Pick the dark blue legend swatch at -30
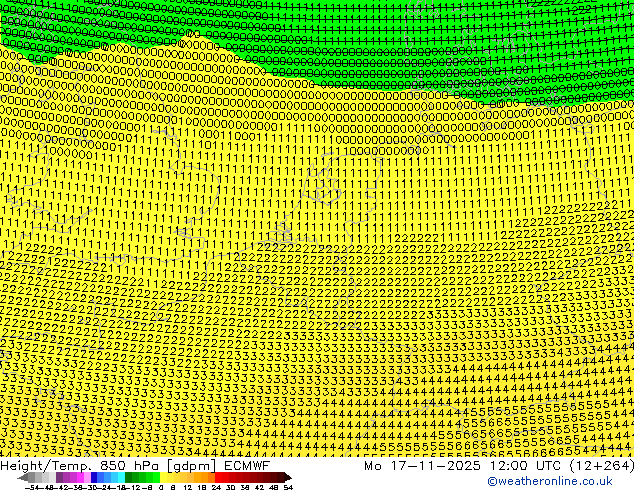 pos(94,477)
